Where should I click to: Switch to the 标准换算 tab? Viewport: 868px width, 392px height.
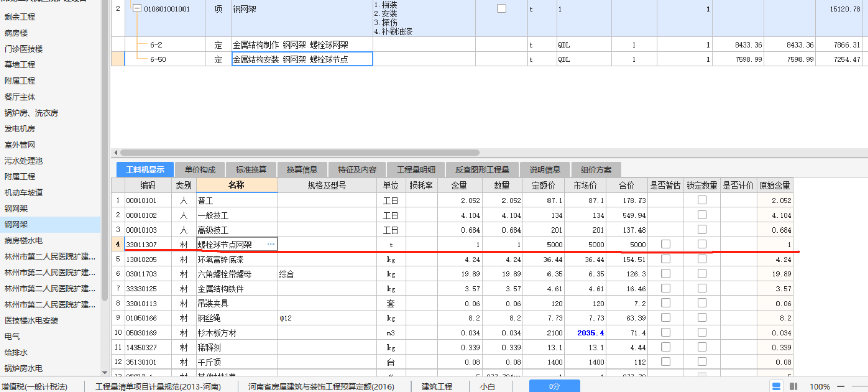coord(251,170)
